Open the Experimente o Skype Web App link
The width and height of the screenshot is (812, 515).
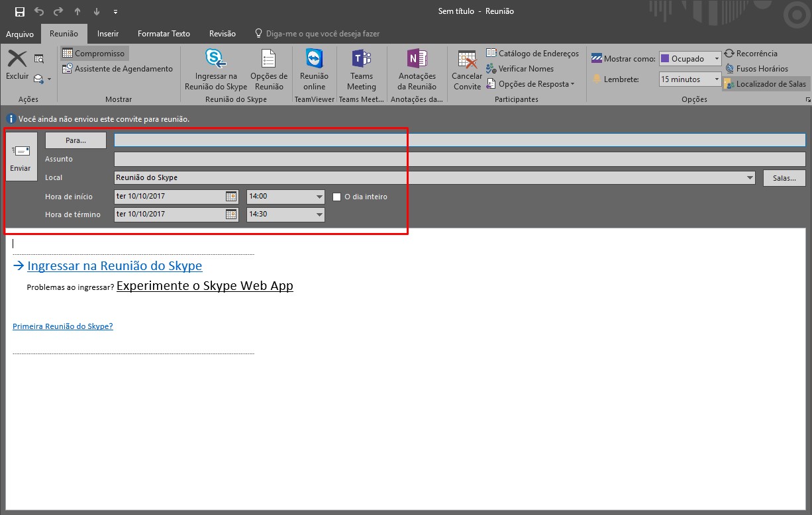pos(205,285)
